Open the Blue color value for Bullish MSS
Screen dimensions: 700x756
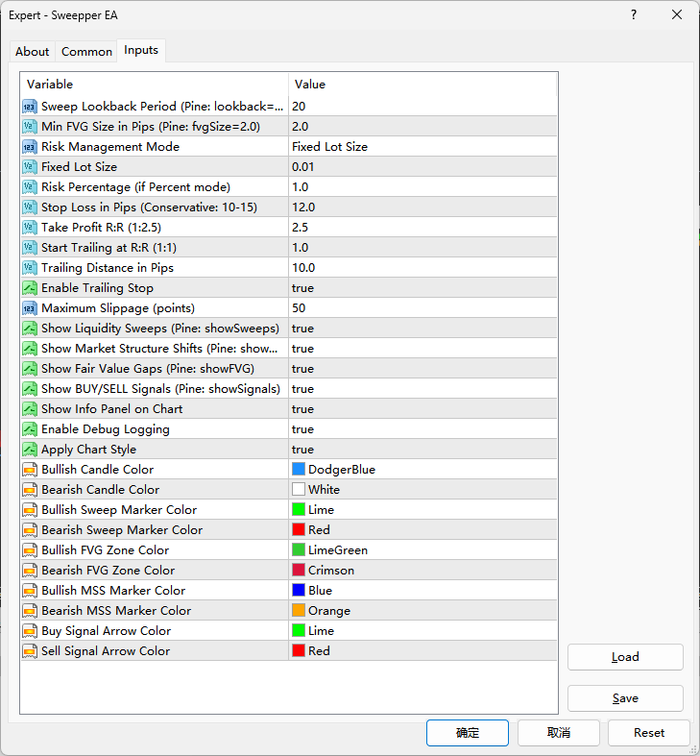[422, 591]
